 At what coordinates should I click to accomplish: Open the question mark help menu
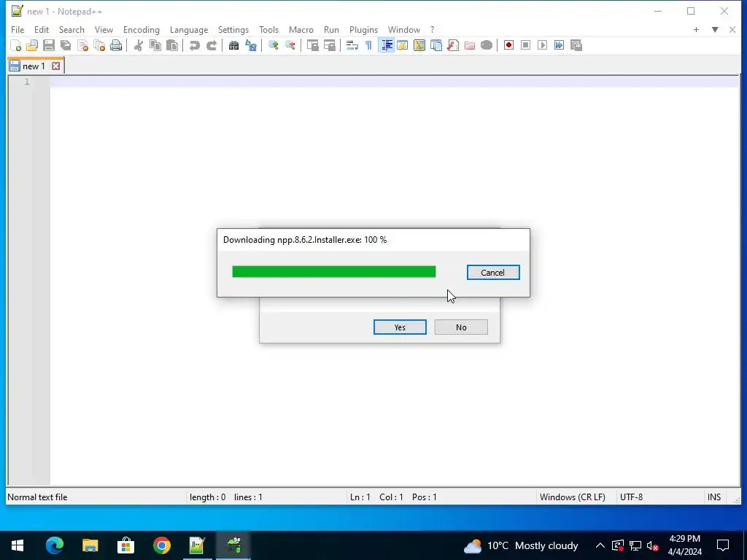432,29
